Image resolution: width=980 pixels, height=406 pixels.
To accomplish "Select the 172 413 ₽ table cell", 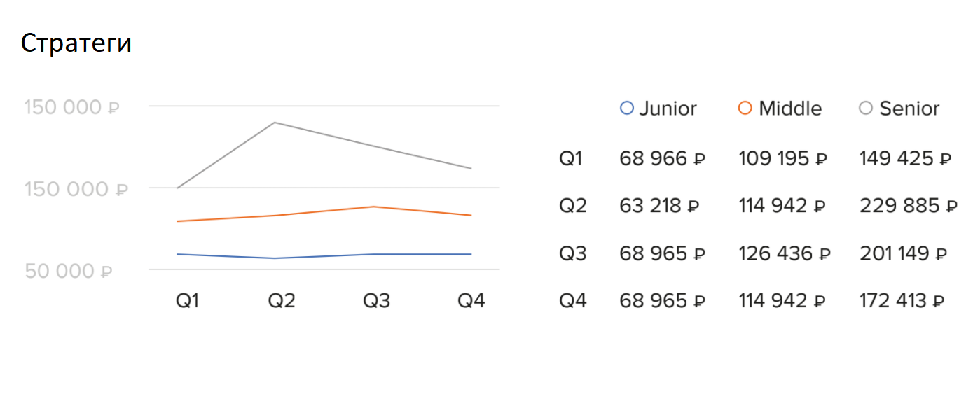I will click(x=902, y=301).
